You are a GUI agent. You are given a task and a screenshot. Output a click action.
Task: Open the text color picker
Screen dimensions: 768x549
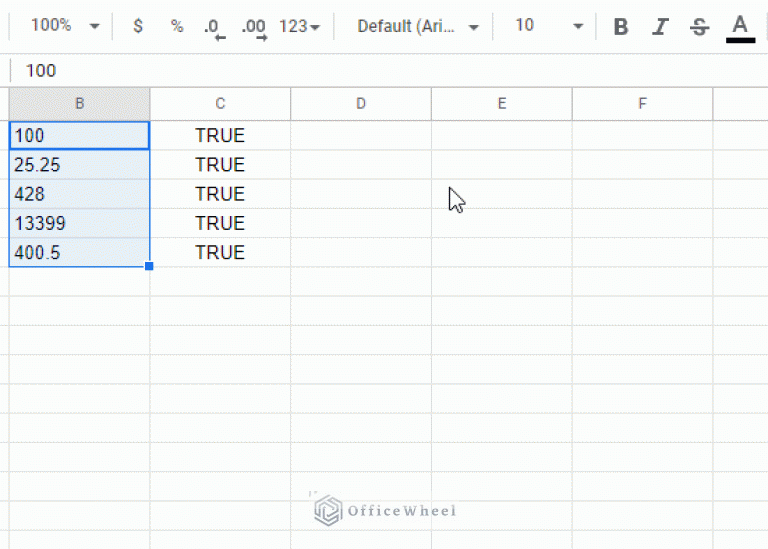[740, 27]
